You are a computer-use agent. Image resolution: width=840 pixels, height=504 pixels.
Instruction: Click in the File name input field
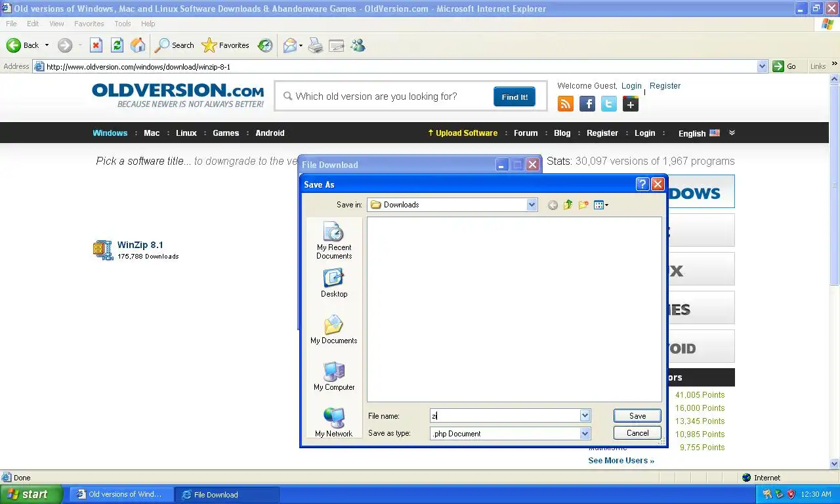pyautogui.click(x=505, y=415)
